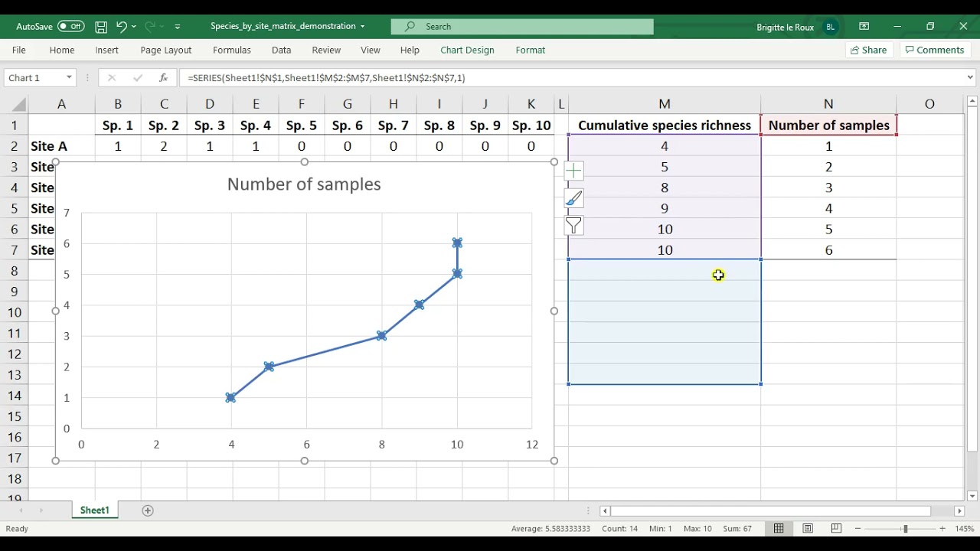Click the Redo arrow icon

[x=150, y=26]
